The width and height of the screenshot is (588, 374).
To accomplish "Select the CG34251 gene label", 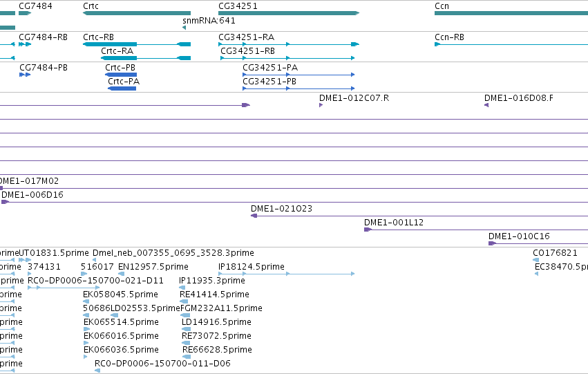I will (238, 6).
